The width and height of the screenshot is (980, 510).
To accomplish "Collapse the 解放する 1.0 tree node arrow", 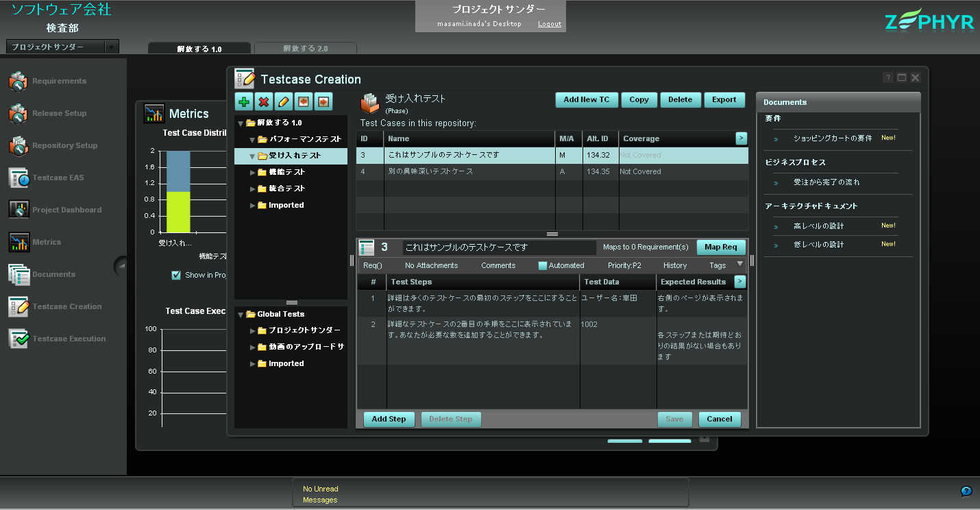I will (241, 123).
